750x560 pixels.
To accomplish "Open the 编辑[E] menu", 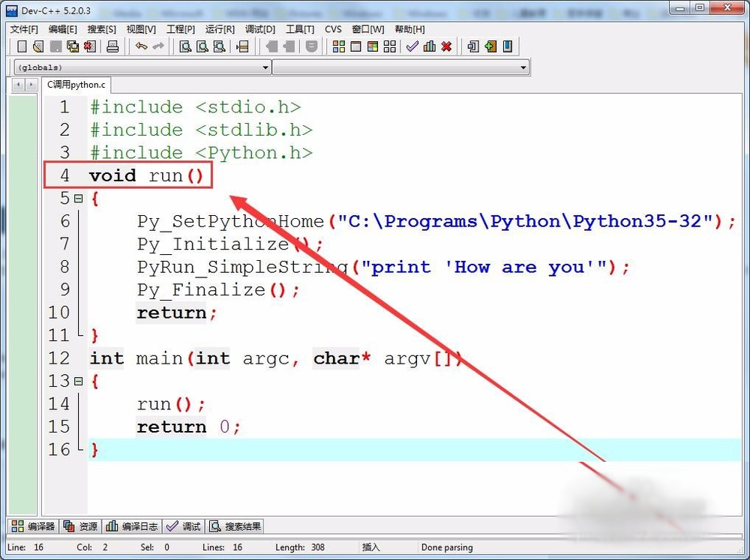I will (x=63, y=29).
